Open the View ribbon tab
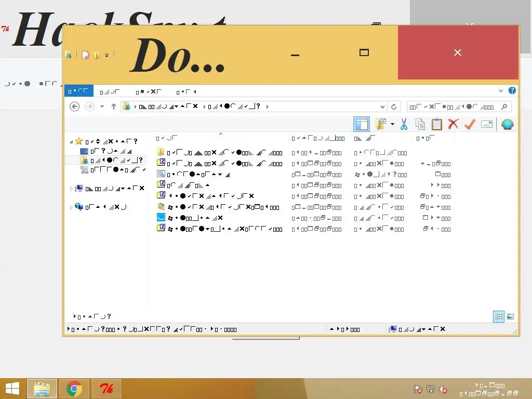532x399 pixels. 186,91
